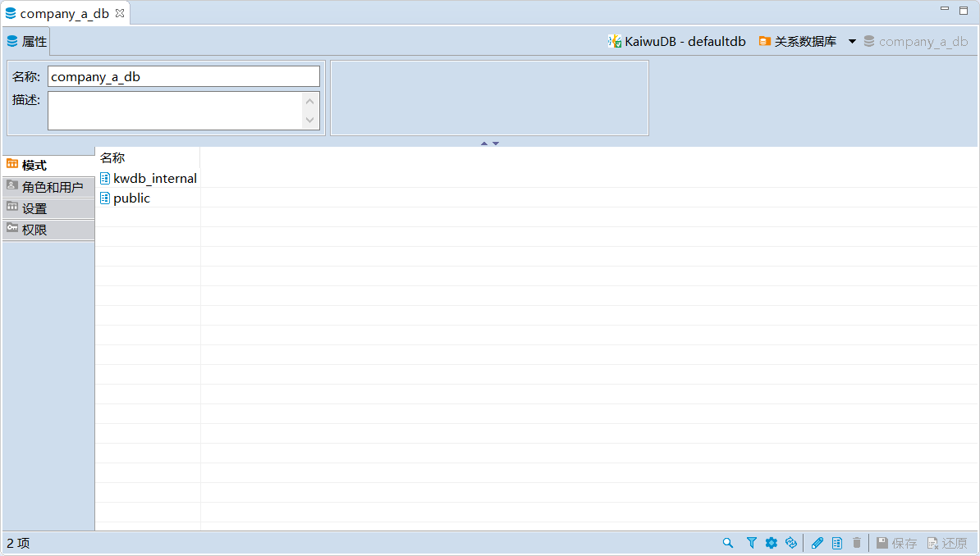Click the 名称 name input field
This screenshot has width=980, height=556.
click(x=183, y=76)
